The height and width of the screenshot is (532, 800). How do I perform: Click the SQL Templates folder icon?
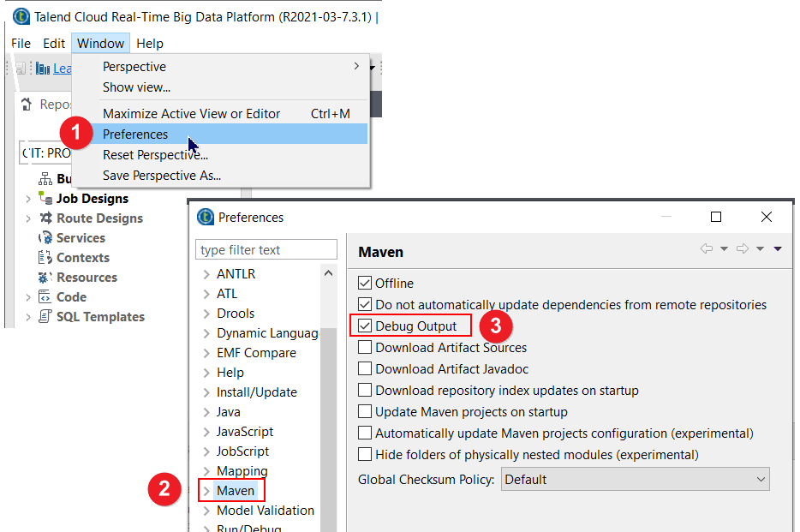click(x=45, y=317)
